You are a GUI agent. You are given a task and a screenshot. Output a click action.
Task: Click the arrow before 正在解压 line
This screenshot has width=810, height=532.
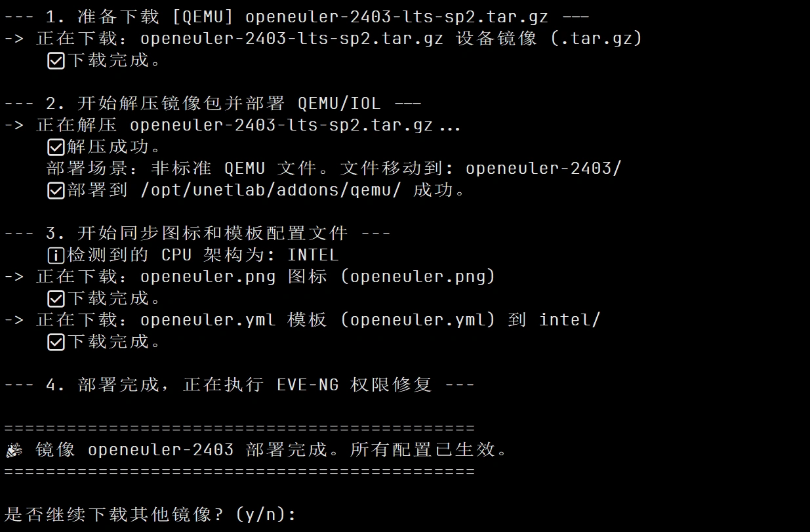14,125
